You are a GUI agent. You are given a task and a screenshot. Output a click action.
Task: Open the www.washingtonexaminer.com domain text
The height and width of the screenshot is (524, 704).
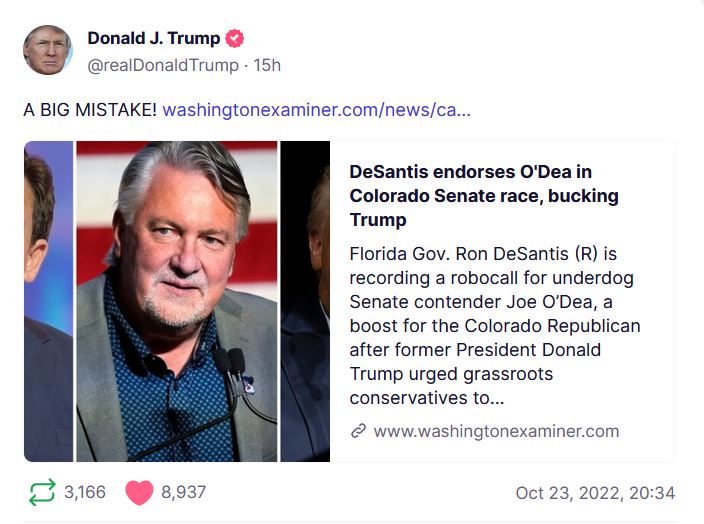coord(496,431)
